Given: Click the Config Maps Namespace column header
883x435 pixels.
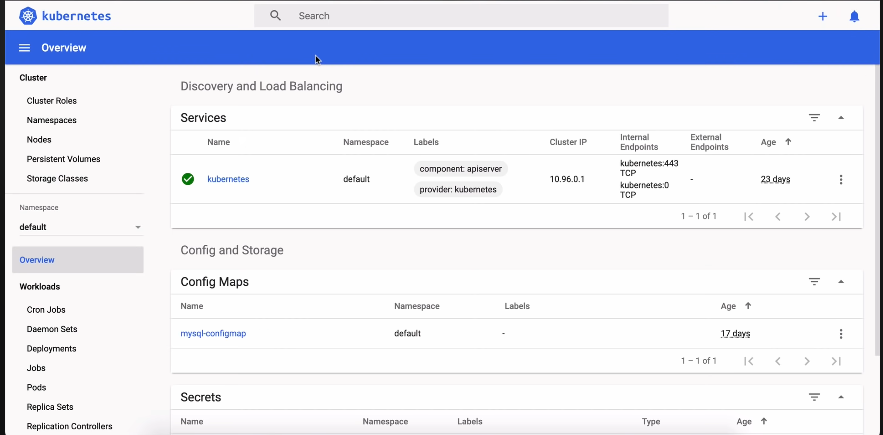Looking at the screenshot, I should (417, 306).
